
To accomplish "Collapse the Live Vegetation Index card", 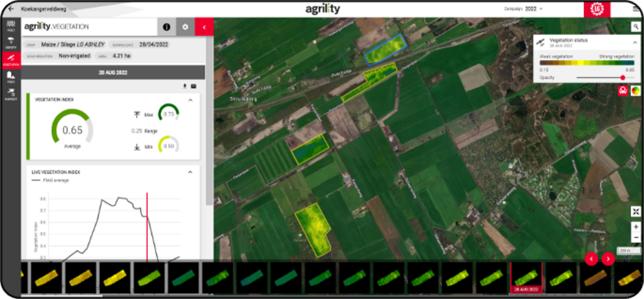I will click(x=190, y=172).
